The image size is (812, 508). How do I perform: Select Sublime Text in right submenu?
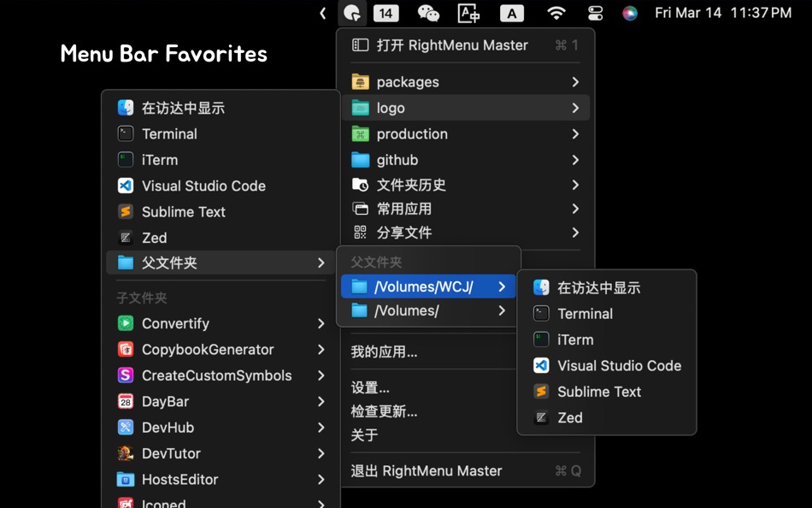[607, 392]
